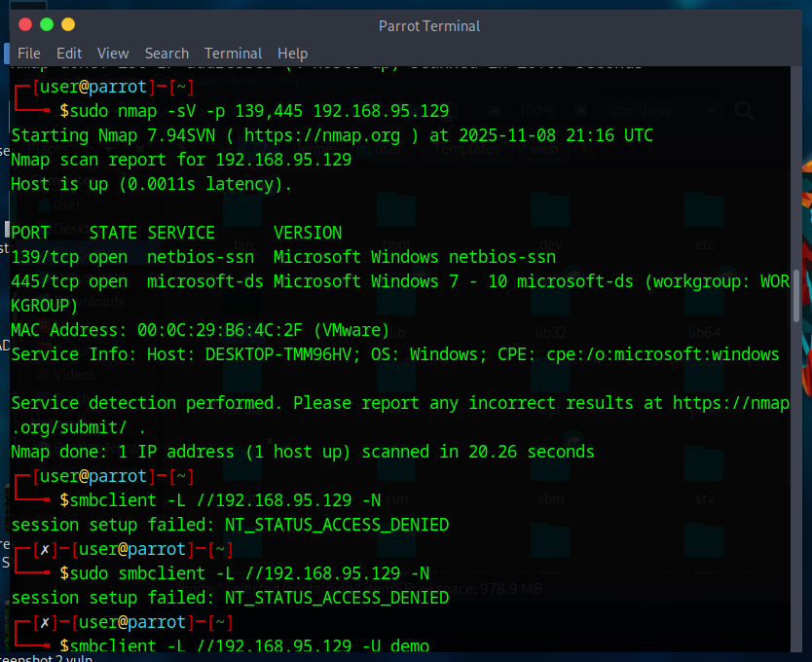The image size is (812, 662).
Task: Open the Search menu
Action: point(166,54)
